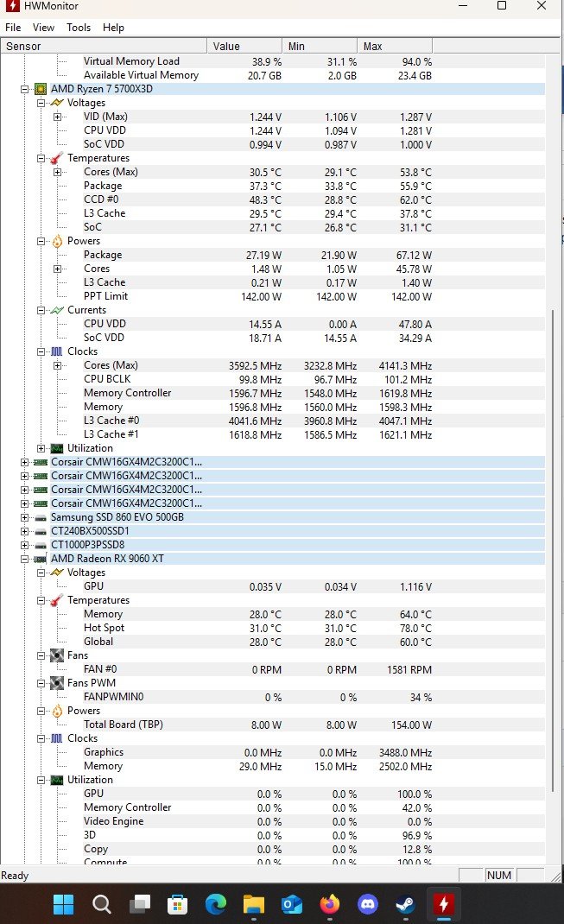Click the 3592.5 MHz cores clock value

click(x=255, y=366)
